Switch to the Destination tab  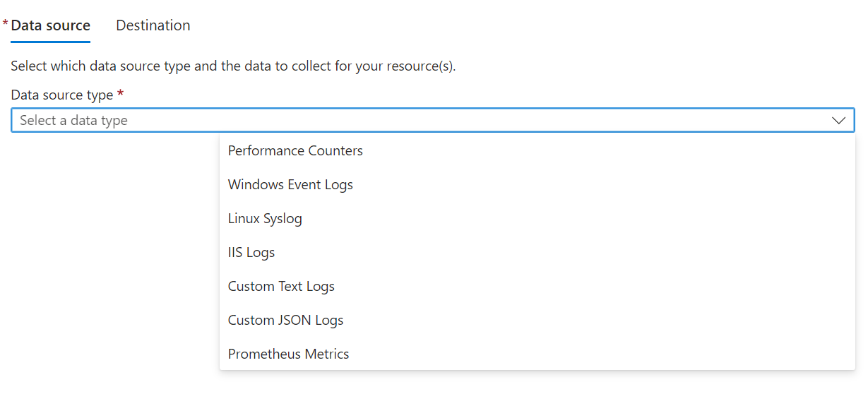(x=153, y=25)
